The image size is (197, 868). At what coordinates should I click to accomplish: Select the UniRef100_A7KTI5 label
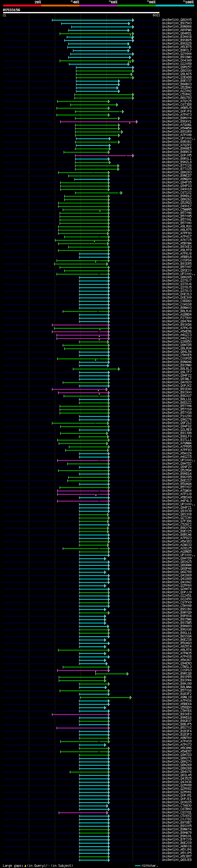(177, 240)
